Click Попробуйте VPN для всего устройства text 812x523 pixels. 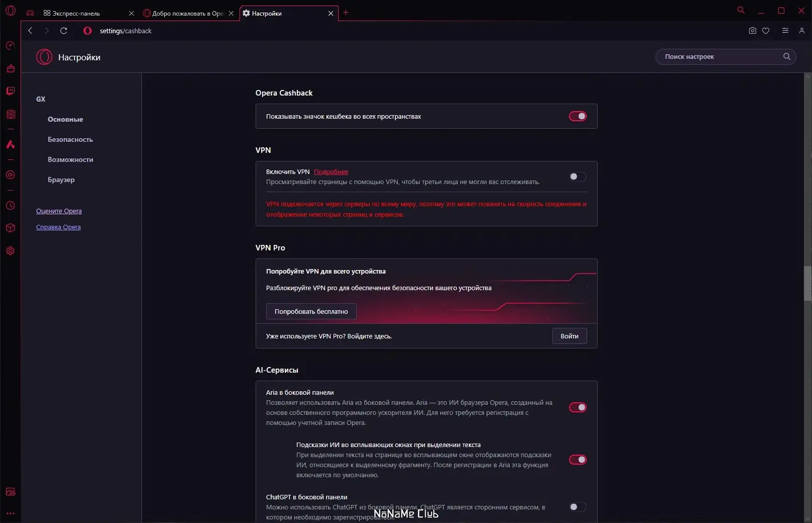click(x=326, y=271)
